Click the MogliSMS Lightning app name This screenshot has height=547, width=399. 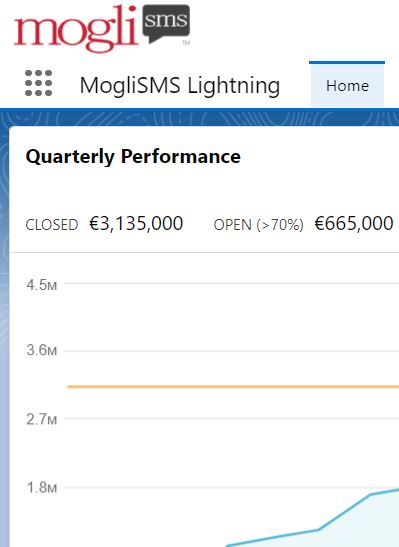[x=180, y=85]
